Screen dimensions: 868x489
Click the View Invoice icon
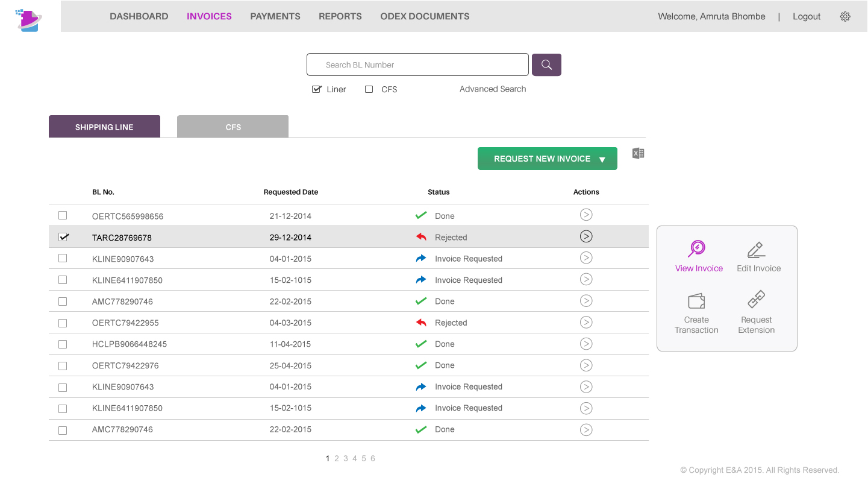coord(697,249)
